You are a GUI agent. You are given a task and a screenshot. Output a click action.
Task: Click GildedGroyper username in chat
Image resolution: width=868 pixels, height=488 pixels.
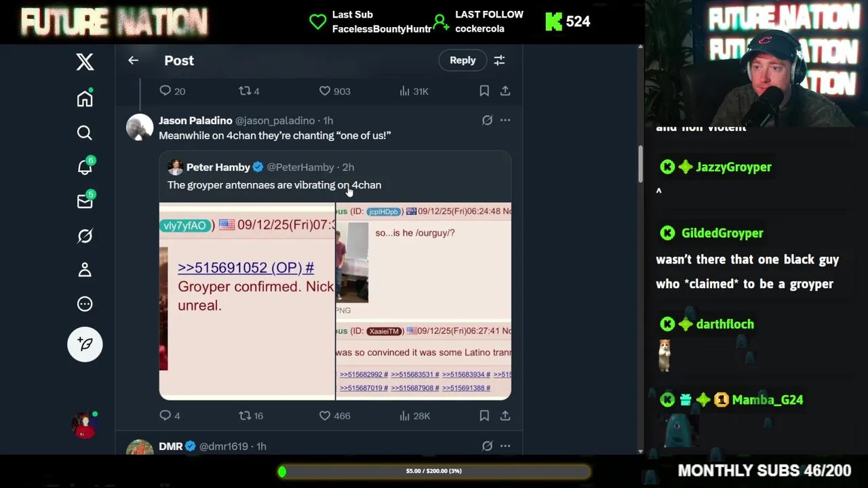(x=722, y=233)
